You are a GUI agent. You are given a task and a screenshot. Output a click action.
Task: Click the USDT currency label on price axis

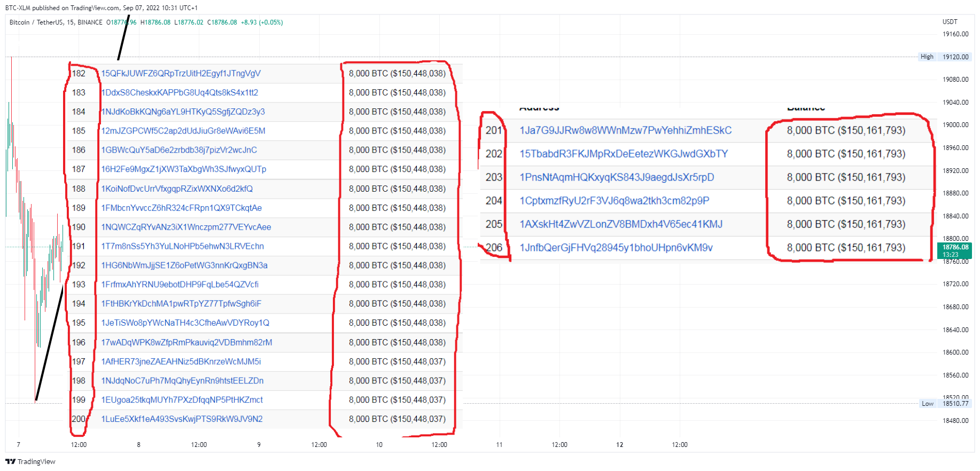pos(950,22)
